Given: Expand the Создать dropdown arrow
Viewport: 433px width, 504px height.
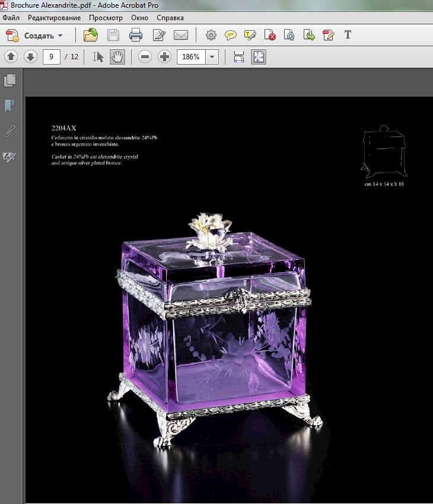Looking at the screenshot, I should pyautogui.click(x=61, y=36).
